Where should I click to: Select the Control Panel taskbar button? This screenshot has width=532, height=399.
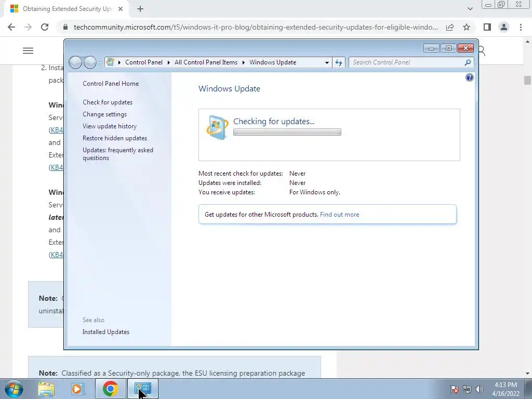[x=142, y=389]
